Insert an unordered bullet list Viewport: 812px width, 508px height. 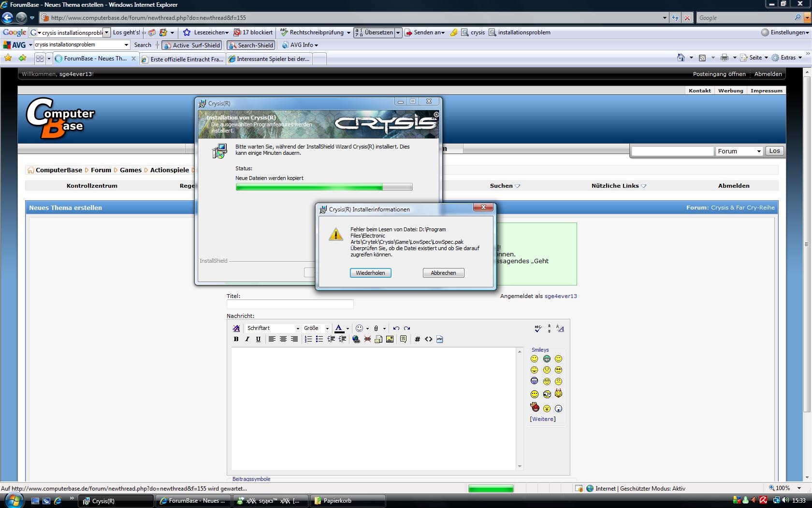[319, 339]
